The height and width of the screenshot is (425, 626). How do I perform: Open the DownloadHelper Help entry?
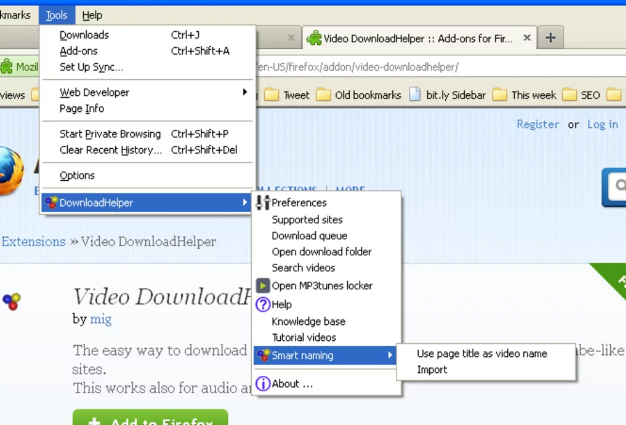pyautogui.click(x=327, y=304)
